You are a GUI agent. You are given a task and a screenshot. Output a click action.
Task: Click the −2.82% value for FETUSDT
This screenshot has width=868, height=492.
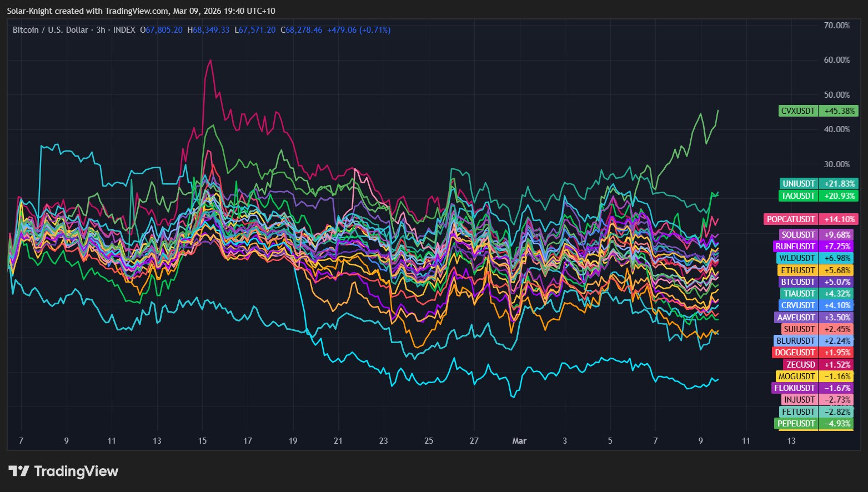click(837, 412)
